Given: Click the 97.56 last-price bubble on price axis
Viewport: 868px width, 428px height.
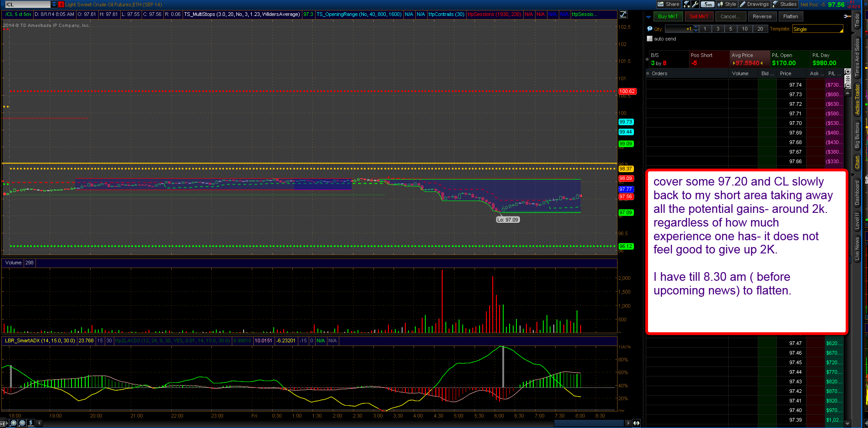Looking at the screenshot, I should pos(626,197).
